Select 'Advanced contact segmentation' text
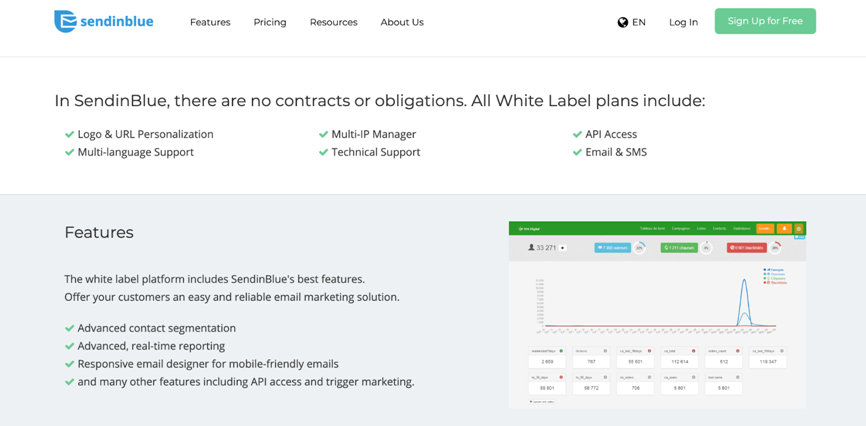The height and width of the screenshot is (426, 866). [157, 328]
